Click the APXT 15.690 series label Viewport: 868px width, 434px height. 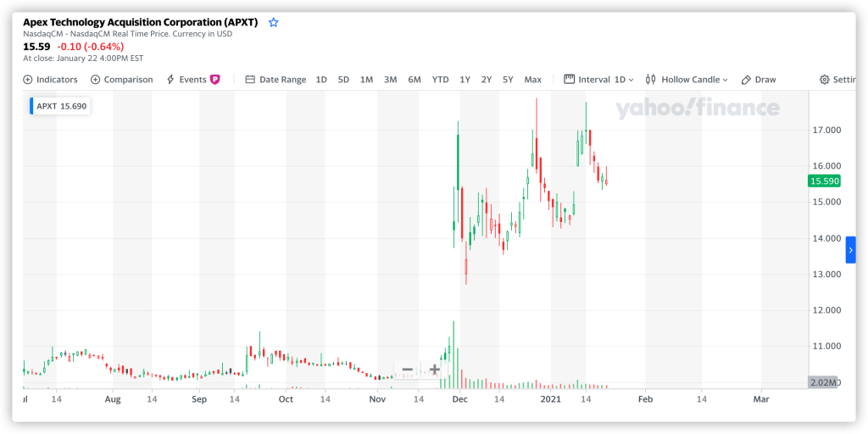tap(59, 106)
